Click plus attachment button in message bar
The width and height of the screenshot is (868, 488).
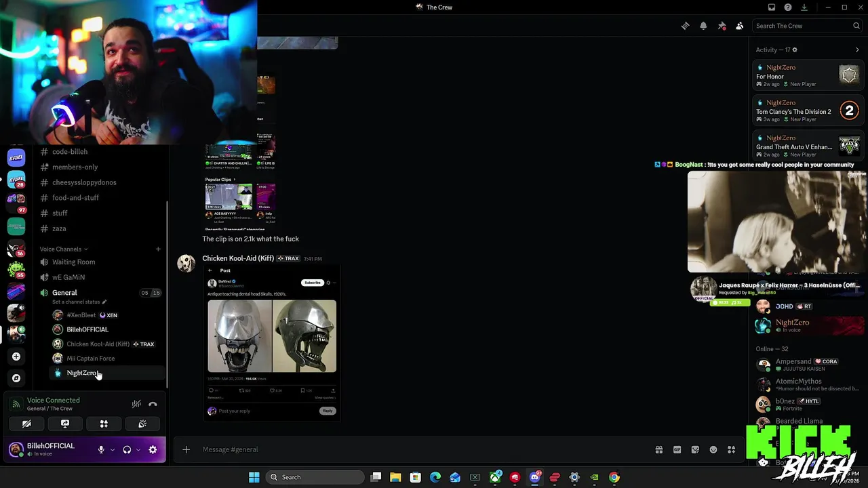[x=186, y=449]
